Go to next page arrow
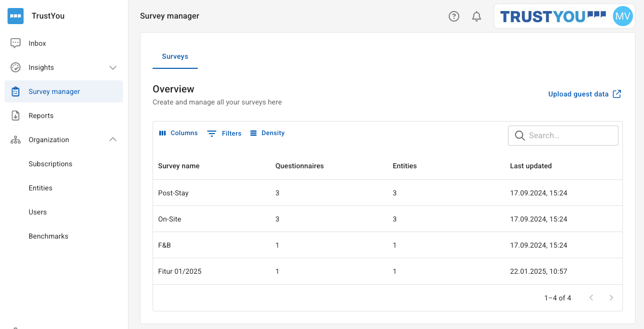Image resolution: width=644 pixels, height=329 pixels. (611, 298)
